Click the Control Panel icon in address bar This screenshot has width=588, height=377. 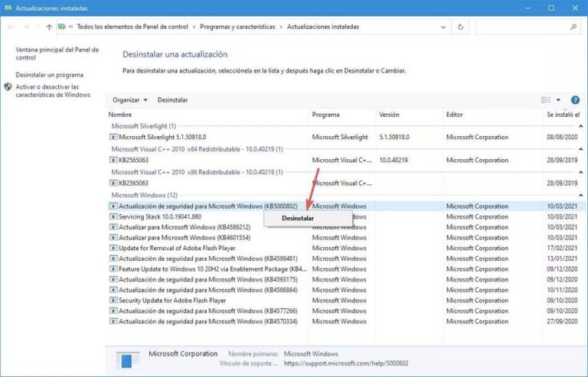(x=62, y=27)
